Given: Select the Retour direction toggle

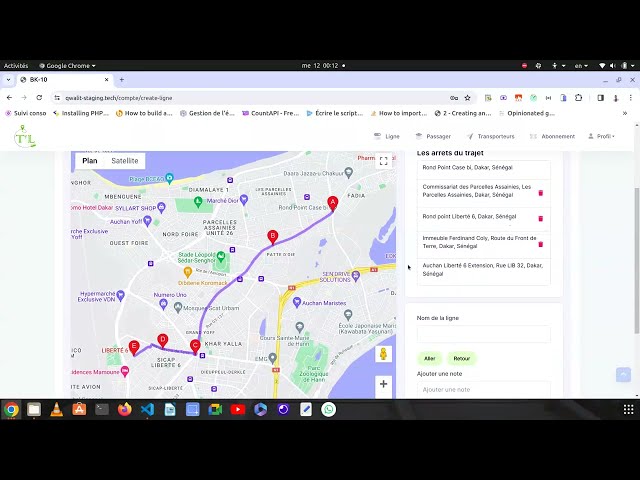Looking at the screenshot, I should pos(462,358).
